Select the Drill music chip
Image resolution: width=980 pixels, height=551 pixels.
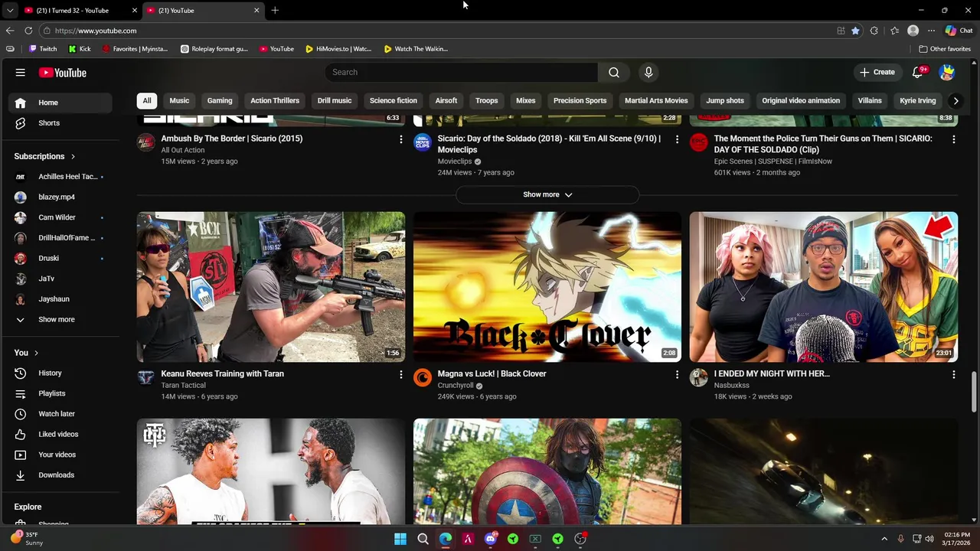tap(335, 100)
